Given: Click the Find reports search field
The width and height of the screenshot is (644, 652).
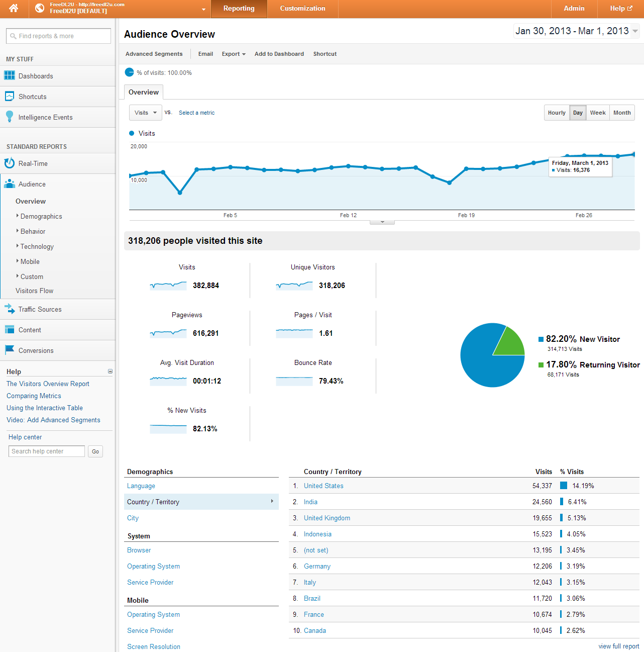Looking at the screenshot, I should coord(58,36).
